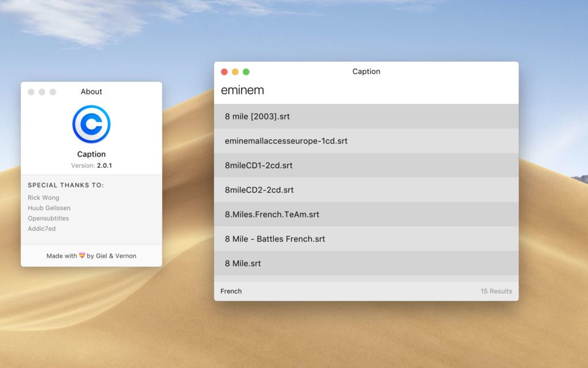Open the French language dropdown

pos(231,291)
